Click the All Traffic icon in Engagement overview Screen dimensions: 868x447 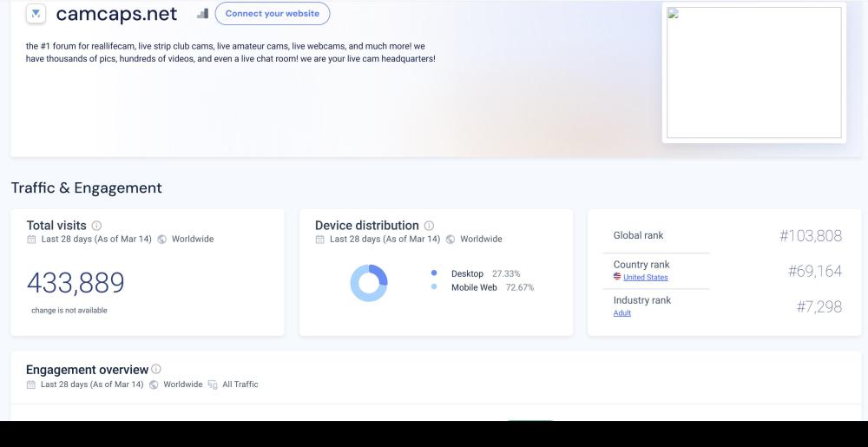click(213, 385)
